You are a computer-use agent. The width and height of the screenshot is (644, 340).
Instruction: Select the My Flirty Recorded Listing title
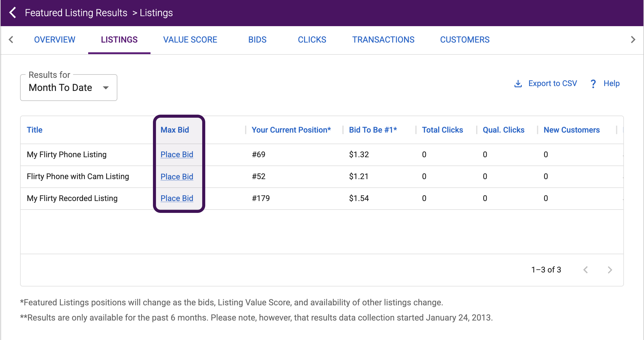tap(72, 198)
